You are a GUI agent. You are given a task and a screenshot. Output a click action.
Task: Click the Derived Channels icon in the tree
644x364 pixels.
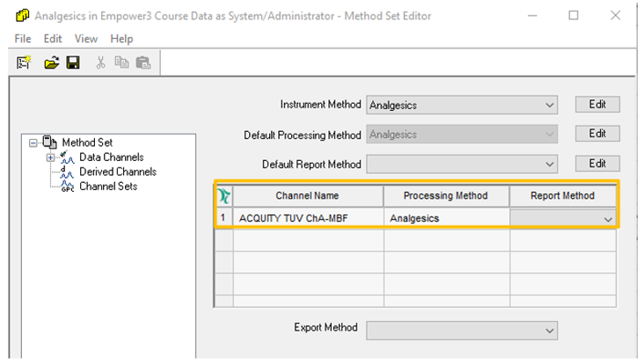click(x=67, y=172)
